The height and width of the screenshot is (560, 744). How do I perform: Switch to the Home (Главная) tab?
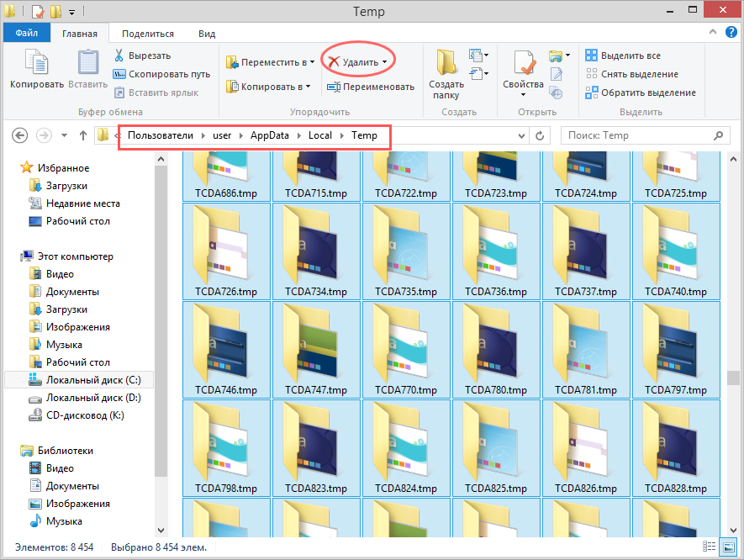click(x=80, y=34)
